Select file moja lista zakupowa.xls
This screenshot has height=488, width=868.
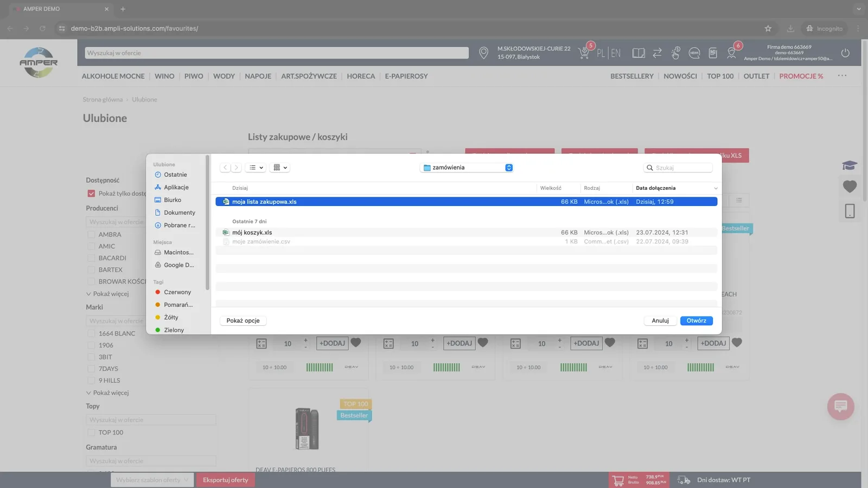[x=466, y=202]
